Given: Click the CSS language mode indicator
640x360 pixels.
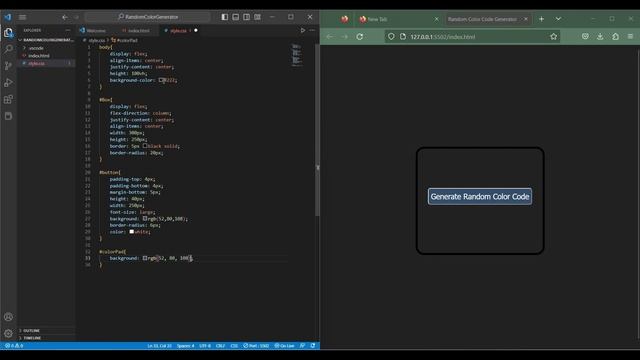Looking at the screenshot, I should pyautogui.click(x=234, y=346).
